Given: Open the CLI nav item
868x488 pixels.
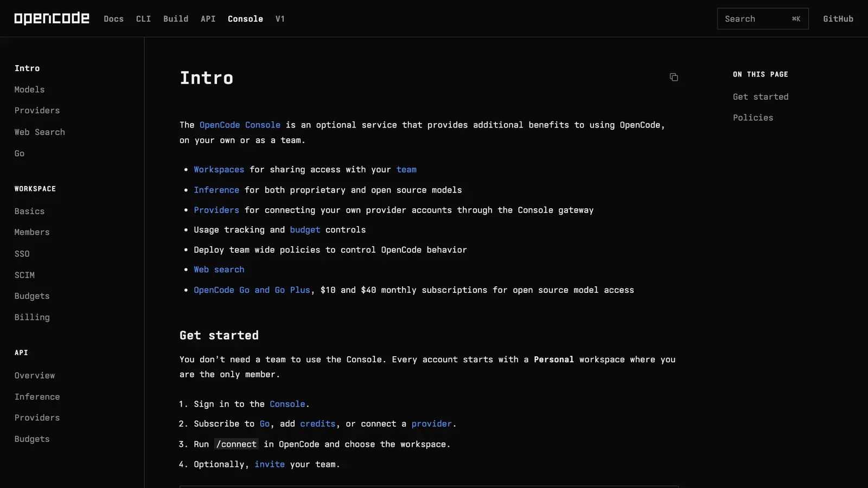Looking at the screenshot, I should tap(143, 19).
